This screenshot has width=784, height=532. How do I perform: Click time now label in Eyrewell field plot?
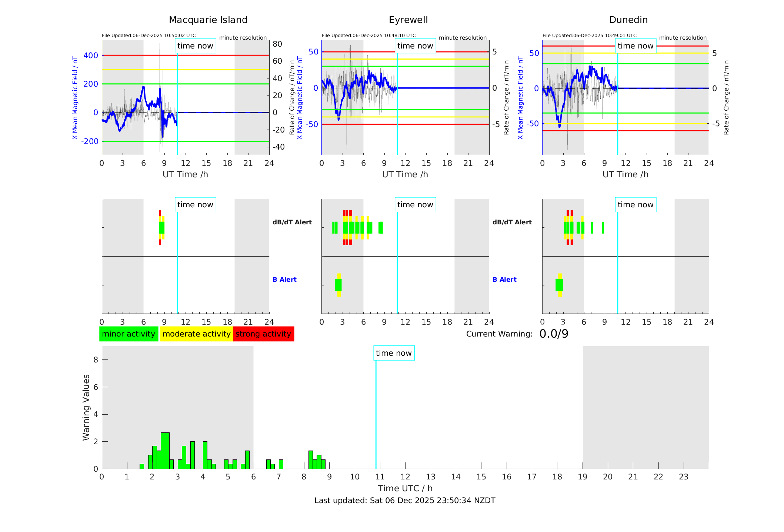[x=415, y=46]
